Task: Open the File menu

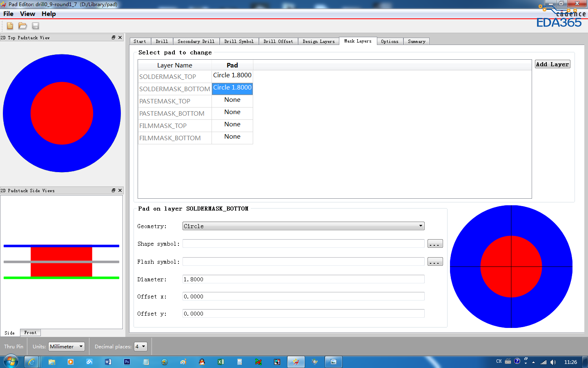Action: [x=8, y=13]
